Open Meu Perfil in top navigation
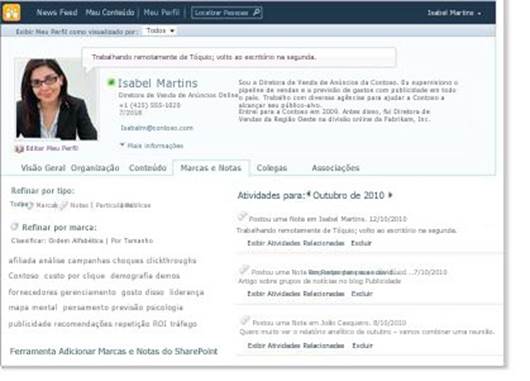Image resolution: width=530 pixels, height=381 pixels. tap(162, 13)
